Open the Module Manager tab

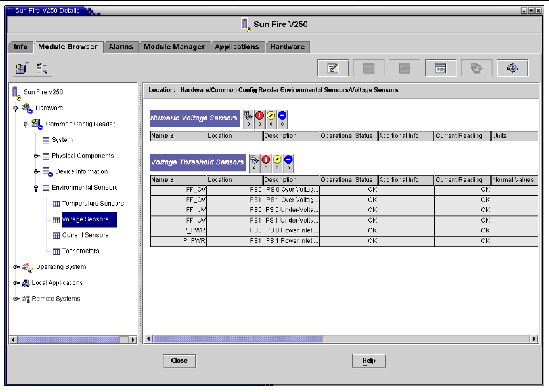174,47
